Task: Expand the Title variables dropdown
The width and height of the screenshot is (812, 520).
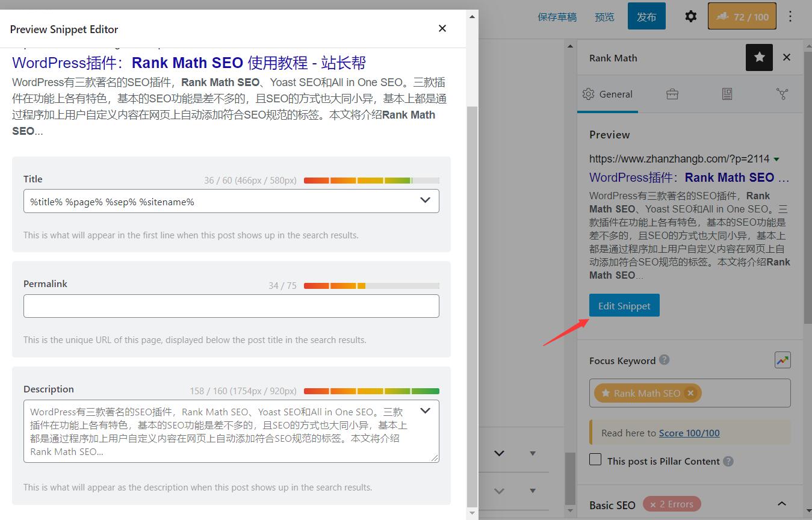Action: (x=425, y=200)
